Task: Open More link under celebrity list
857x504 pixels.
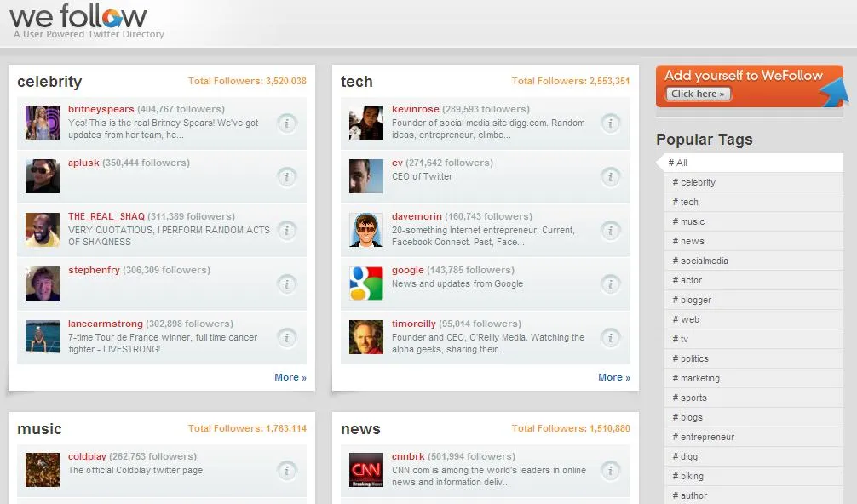Action: tap(290, 377)
